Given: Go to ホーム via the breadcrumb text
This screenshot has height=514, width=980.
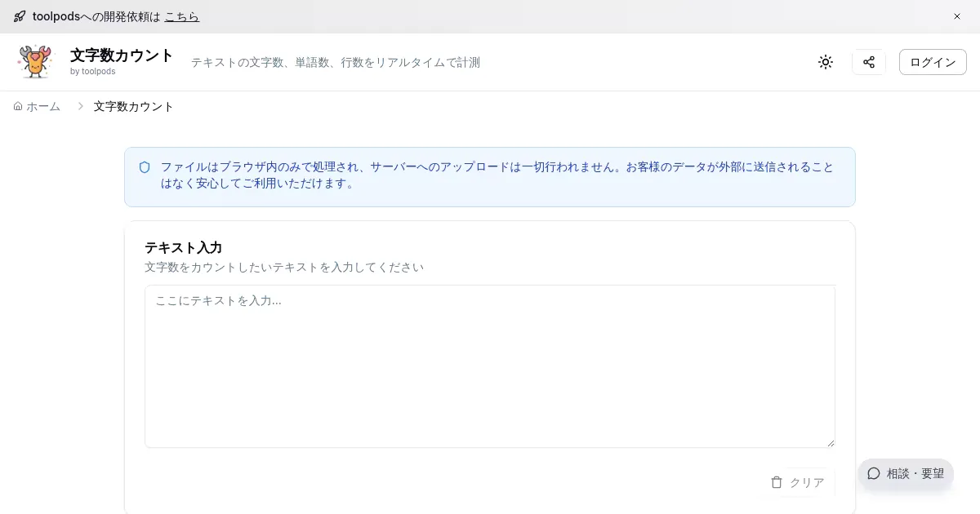Looking at the screenshot, I should [43, 106].
